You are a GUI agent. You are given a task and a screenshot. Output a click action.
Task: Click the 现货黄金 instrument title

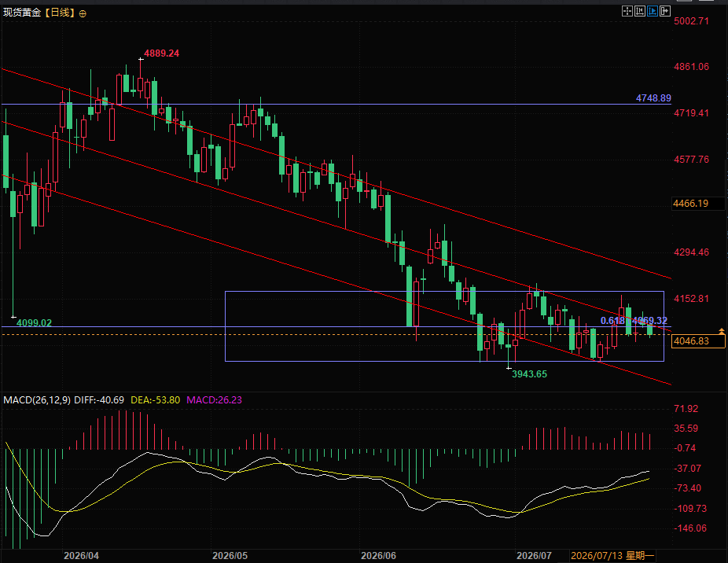coord(22,13)
